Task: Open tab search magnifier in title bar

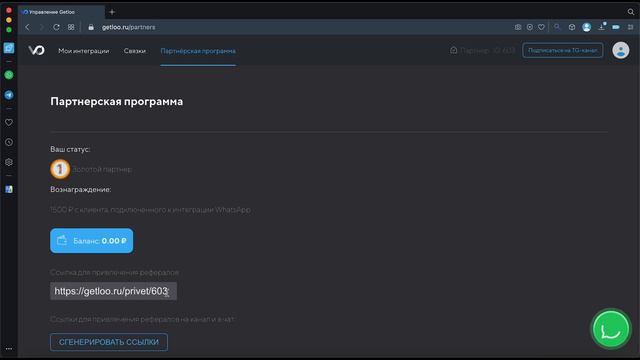Action: click(631, 12)
